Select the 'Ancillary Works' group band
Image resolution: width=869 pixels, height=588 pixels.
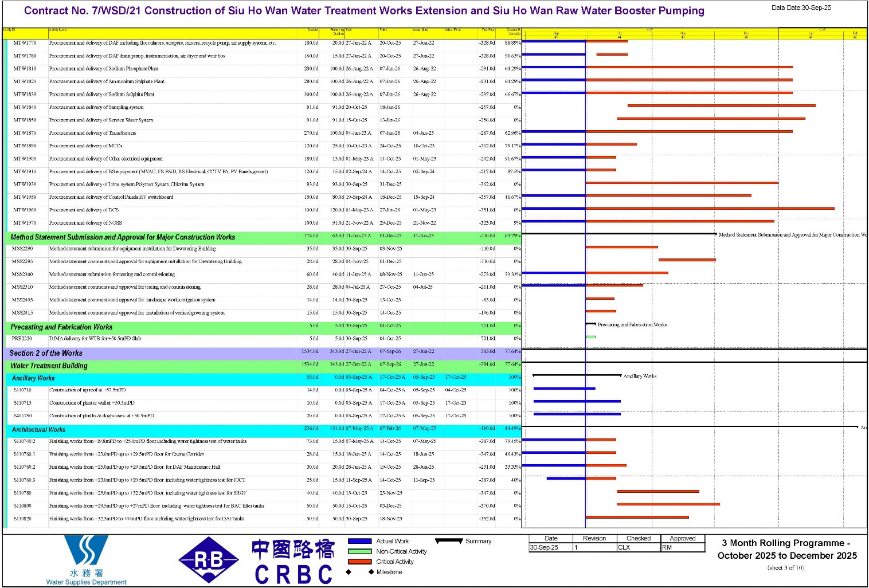(x=265, y=378)
